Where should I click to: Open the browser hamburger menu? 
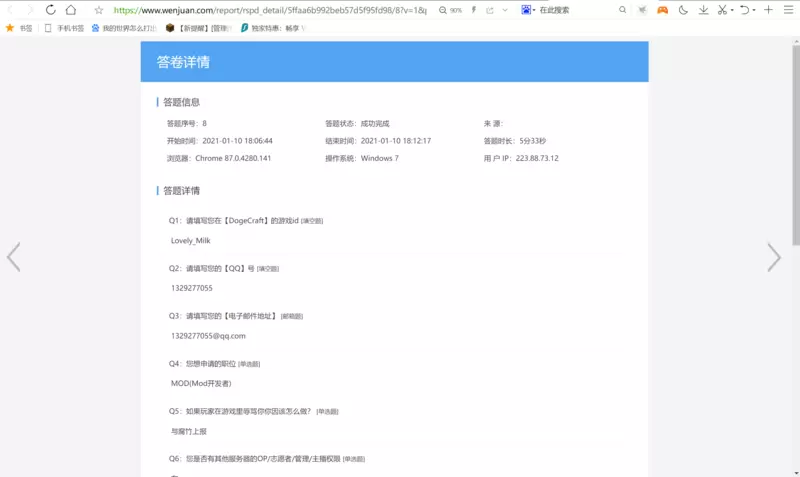pos(788,10)
